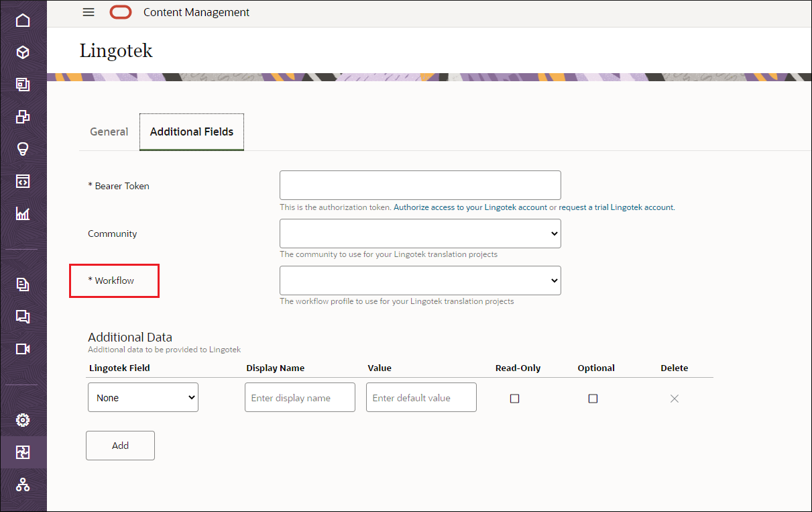Open the lightbulb Recommendations sidebar icon
The width and height of the screenshot is (812, 512).
(x=23, y=149)
